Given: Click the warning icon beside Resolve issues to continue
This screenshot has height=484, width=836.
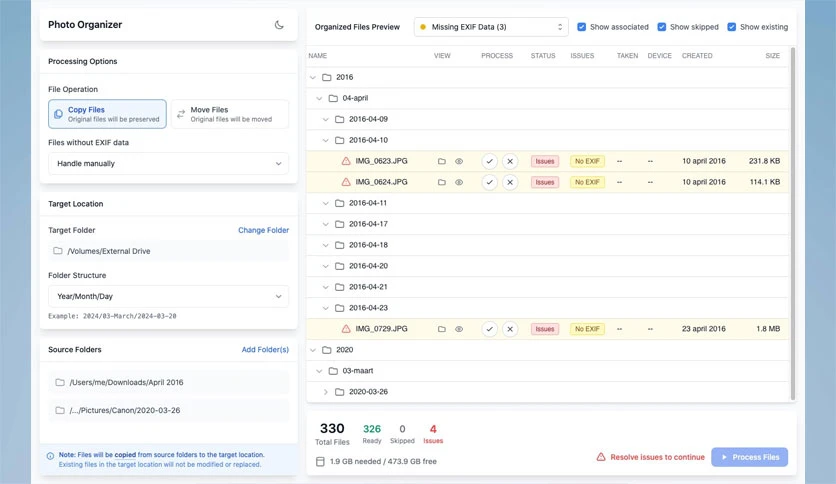Looking at the screenshot, I should pyautogui.click(x=601, y=457).
